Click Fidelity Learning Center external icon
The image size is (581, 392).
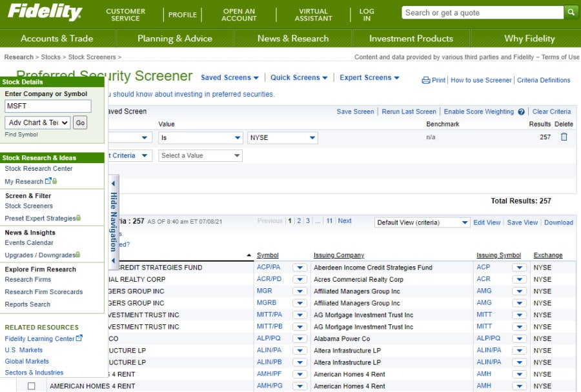79,338
